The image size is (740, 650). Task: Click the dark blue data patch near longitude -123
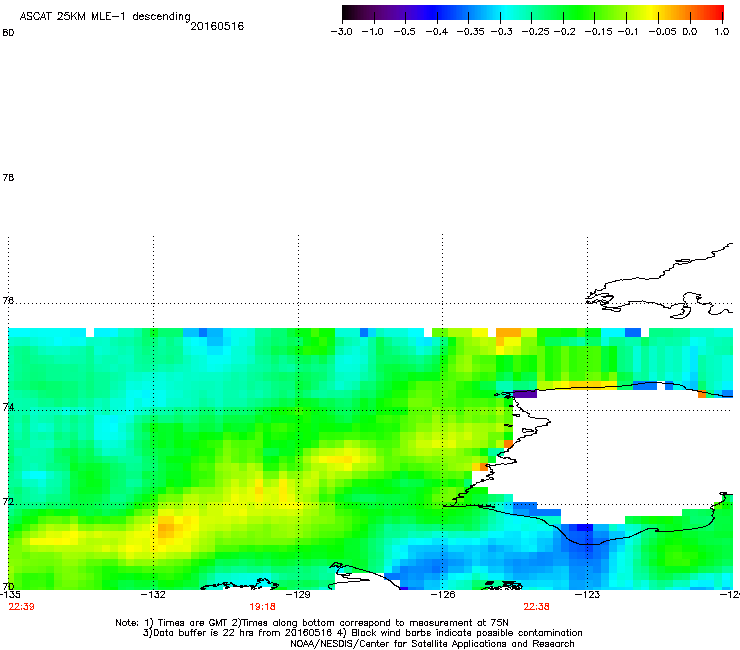point(585,527)
